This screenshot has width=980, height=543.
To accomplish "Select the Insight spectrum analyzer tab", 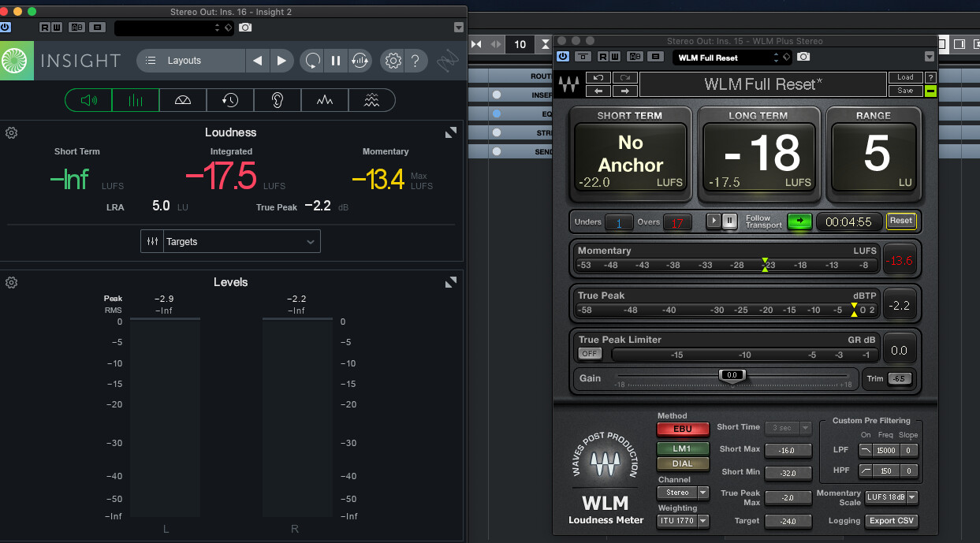I will (x=325, y=100).
